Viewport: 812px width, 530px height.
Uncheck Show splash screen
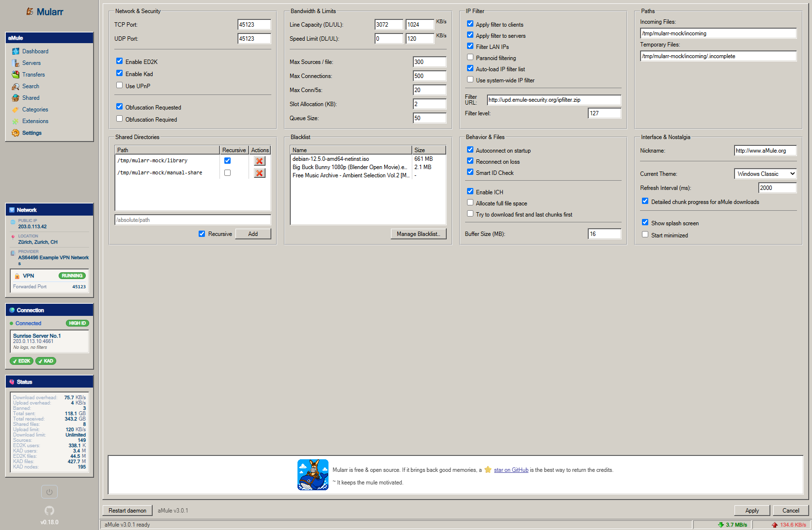(645, 222)
